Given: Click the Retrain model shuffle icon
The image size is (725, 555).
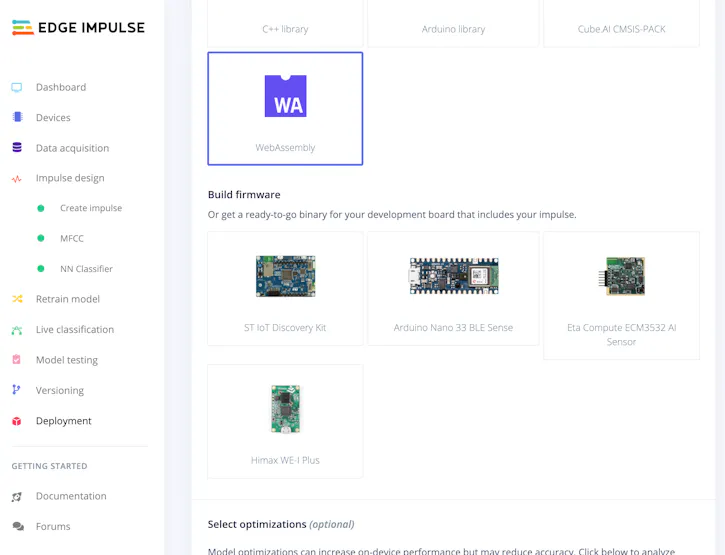Looking at the screenshot, I should tap(17, 299).
